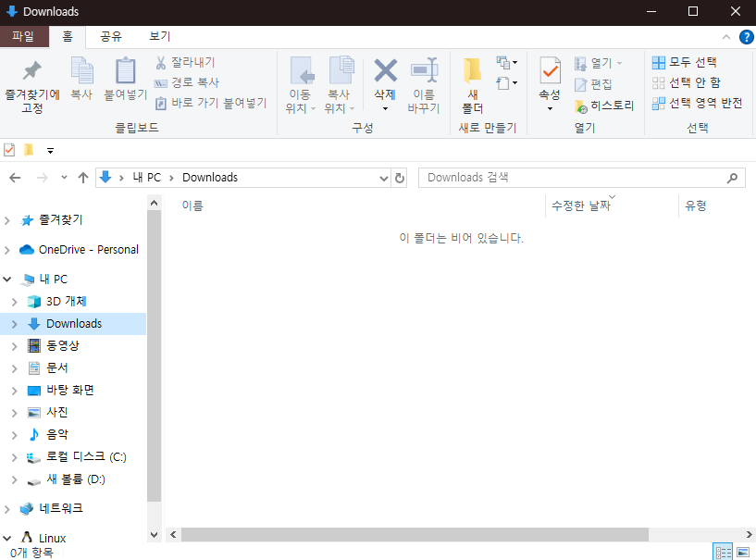Click the back arrow navigation button
The height and width of the screenshot is (560, 756).
(x=15, y=178)
